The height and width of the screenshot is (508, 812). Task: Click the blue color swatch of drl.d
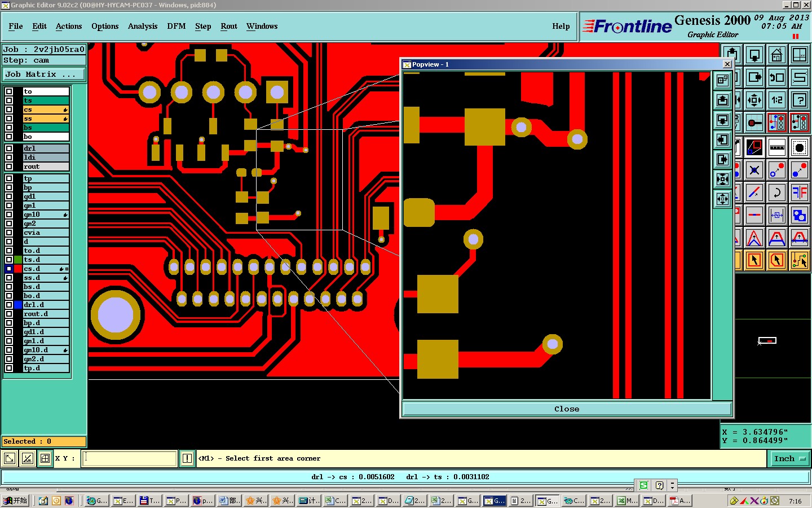(18, 305)
